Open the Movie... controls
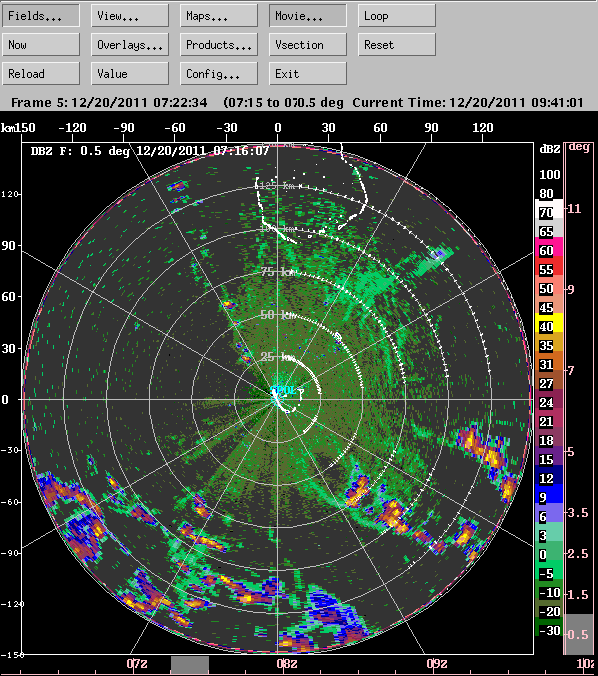The width and height of the screenshot is (598, 676). click(x=307, y=16)
